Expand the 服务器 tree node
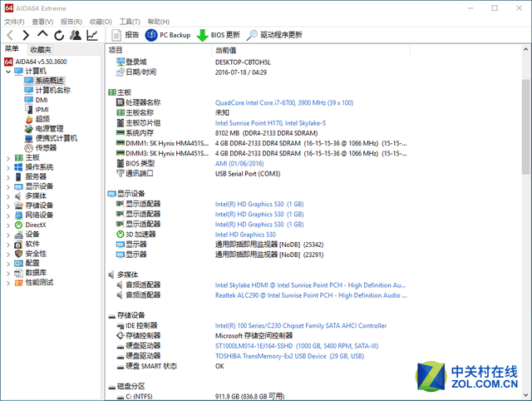The image size is (532, 401). [8, 177]
